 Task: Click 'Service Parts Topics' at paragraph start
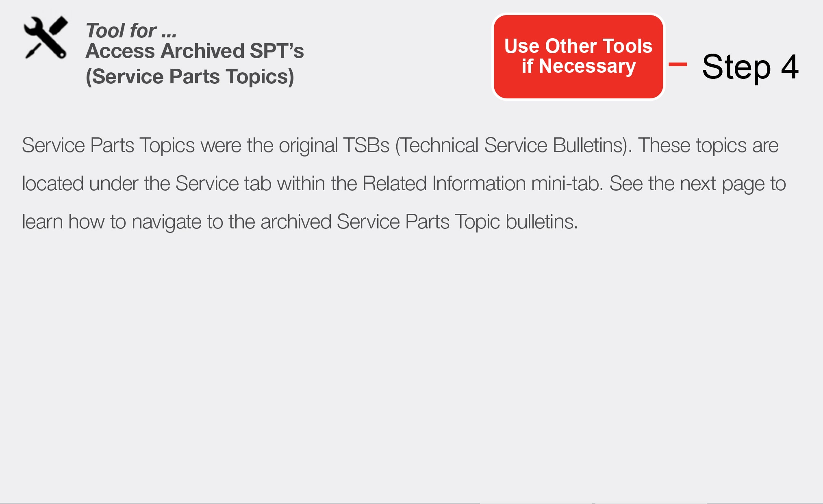[x=108, y=146]
